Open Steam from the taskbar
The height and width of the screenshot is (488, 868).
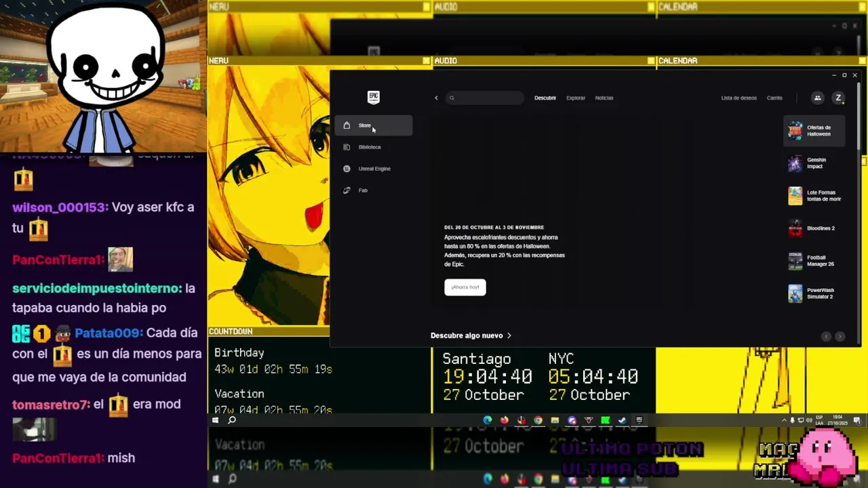(622, 420)
